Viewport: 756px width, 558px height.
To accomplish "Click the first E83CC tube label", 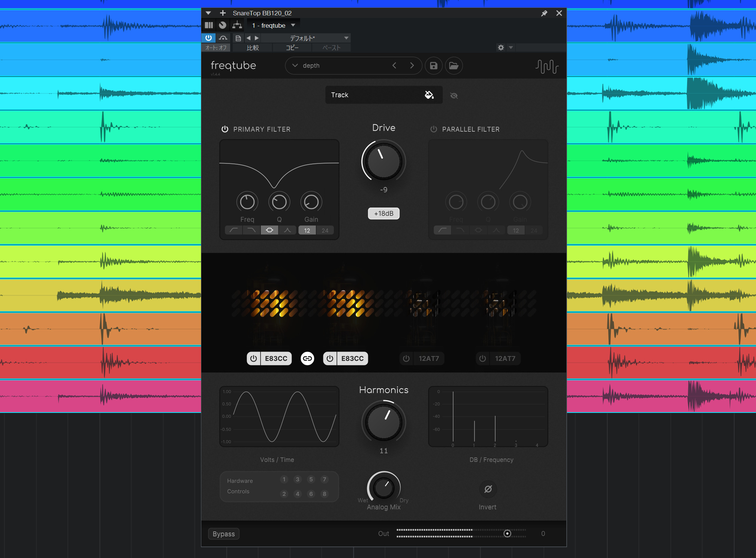I will pos(276,358).
